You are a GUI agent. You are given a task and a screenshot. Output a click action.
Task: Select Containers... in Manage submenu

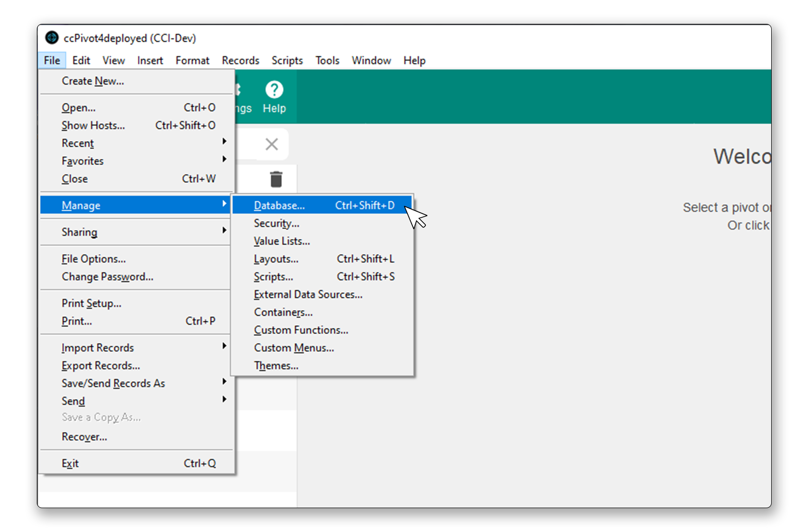pyautogui.click(x=322, y=312)
